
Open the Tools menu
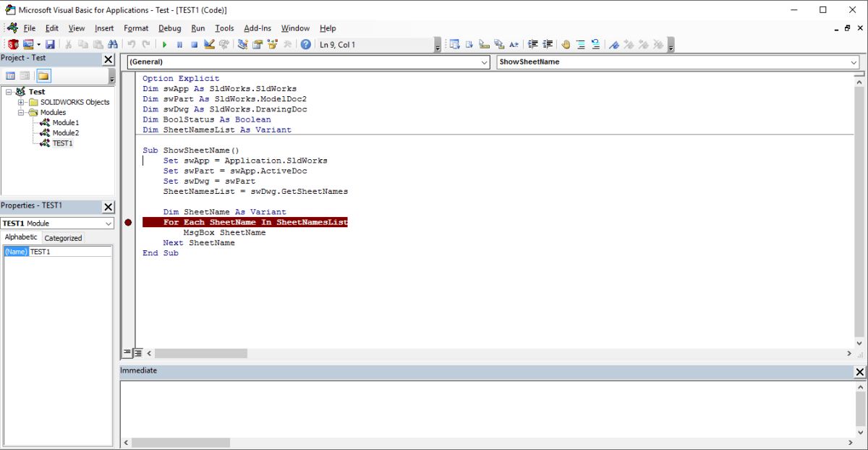click(224, 28)
